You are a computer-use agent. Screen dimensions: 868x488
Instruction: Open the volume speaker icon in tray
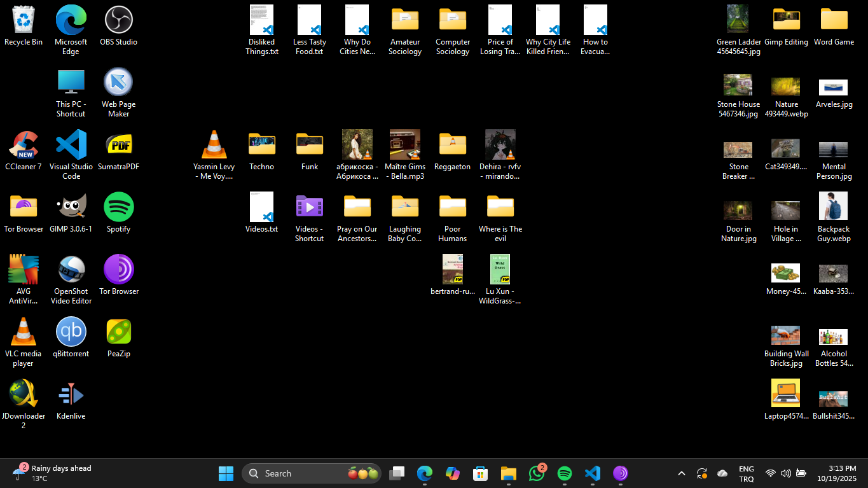tap(786, 473)
